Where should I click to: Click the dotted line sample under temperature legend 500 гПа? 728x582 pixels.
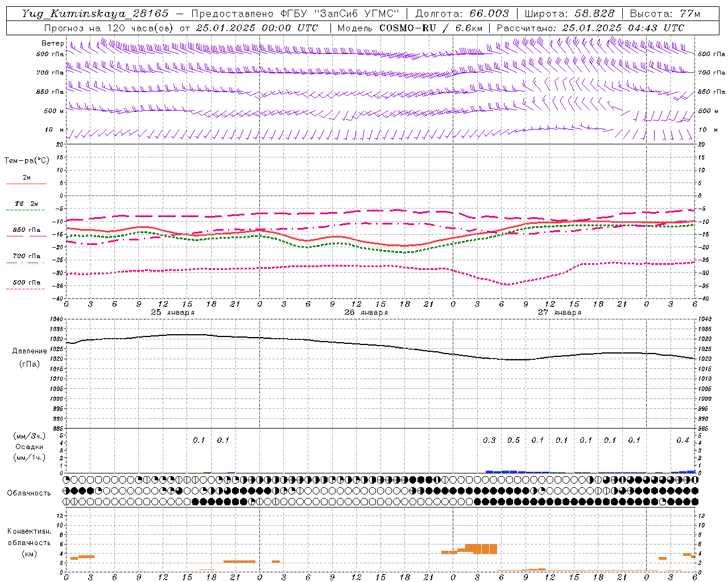25,289
